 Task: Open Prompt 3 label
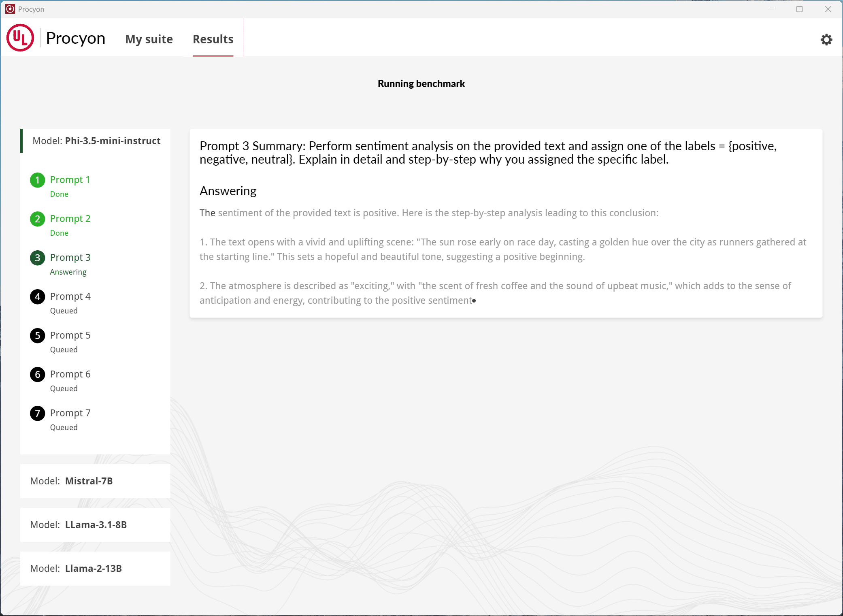click(x=70, y=257)
